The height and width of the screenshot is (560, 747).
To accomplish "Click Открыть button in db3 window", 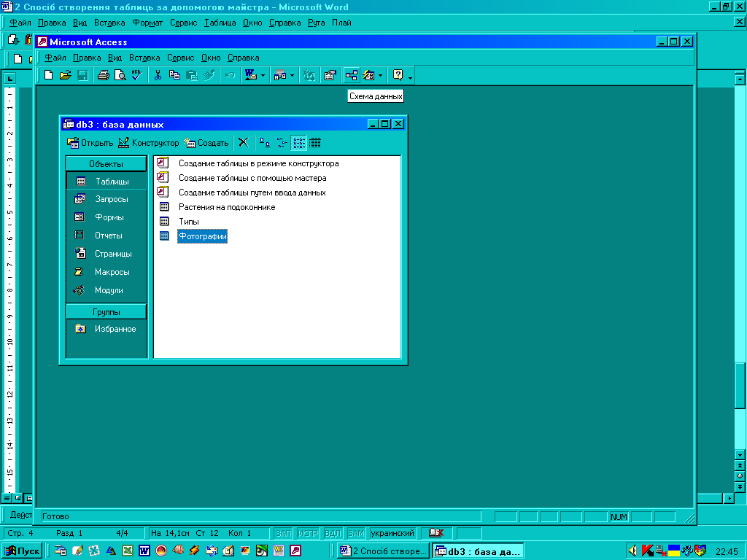I will click(x=90, y=142).
